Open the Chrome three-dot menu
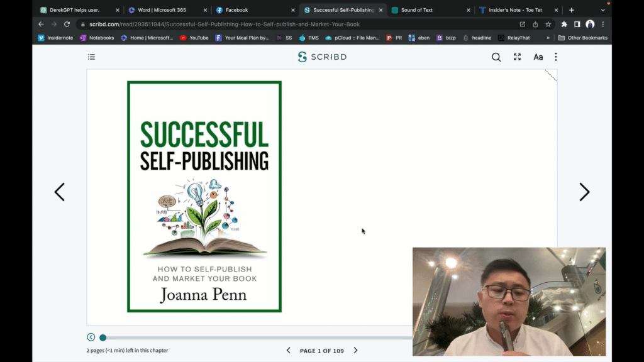The height and width of the screenshot is (362, 644). coord(603,25)
